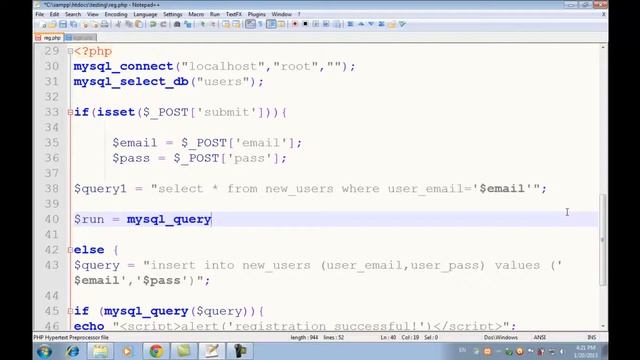Toggle word wrap in the toolbar
Image resolution: width=640 pixels, height=360 pixels.
(250, 24)
